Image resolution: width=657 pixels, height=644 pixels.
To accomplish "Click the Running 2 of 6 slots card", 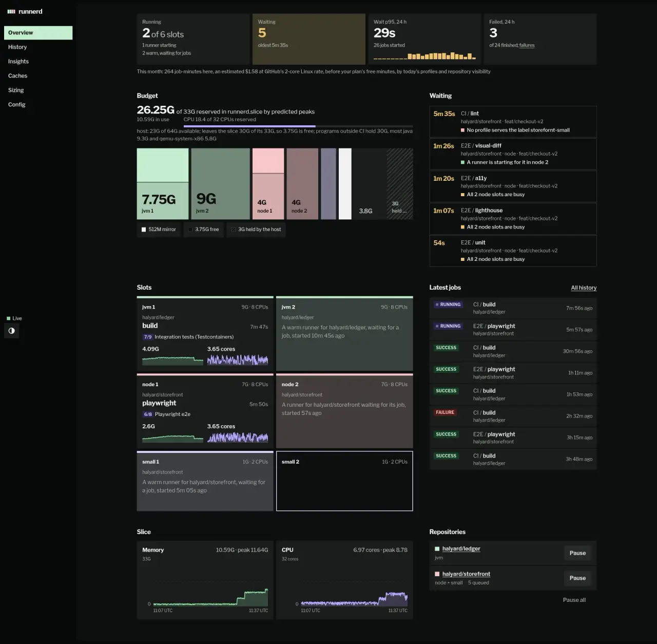I will point(193,39).
